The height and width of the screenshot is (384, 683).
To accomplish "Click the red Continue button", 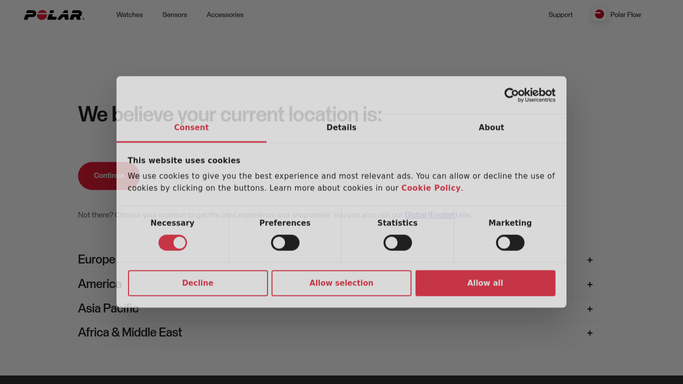I will tap(108, 176).
